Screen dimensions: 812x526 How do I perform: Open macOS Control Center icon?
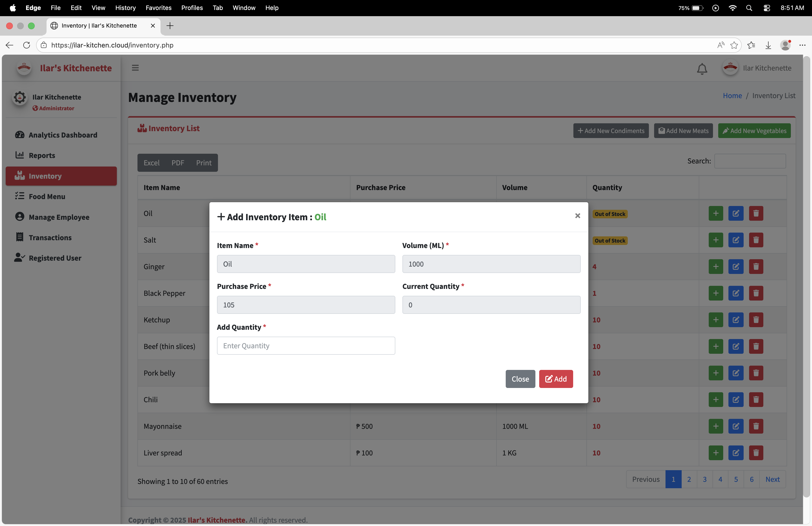click(767, 8)
